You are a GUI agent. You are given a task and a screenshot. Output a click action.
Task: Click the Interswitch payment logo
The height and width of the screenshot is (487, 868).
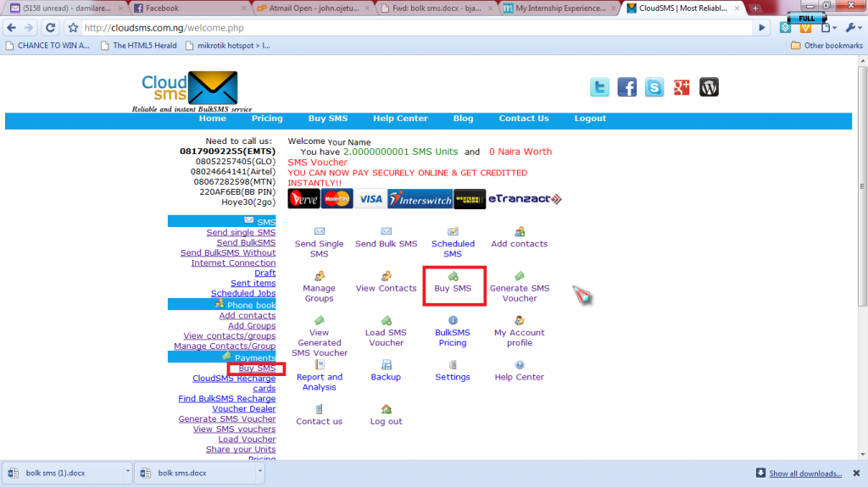[x=420, y=199]
